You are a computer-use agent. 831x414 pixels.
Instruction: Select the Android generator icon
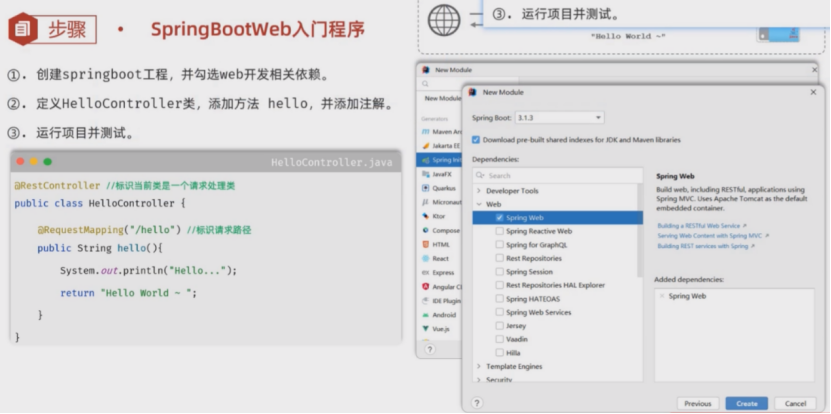tap(426, 315)
